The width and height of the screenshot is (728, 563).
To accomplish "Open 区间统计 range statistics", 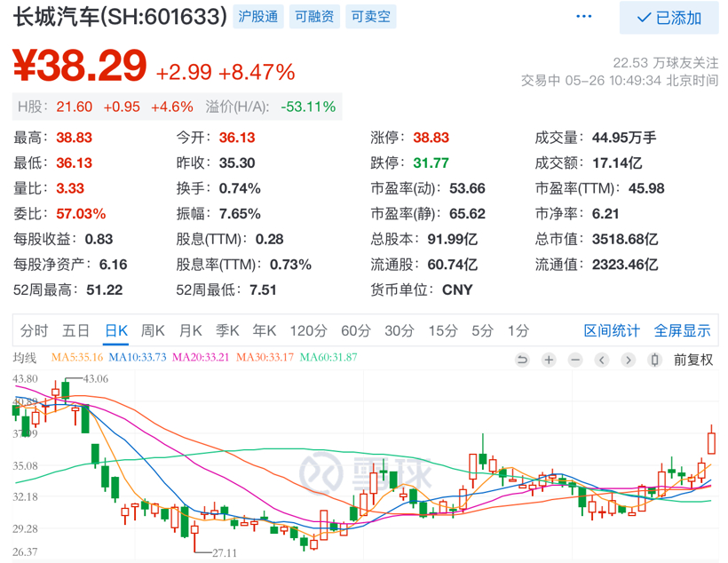I will tap(612, 330).
